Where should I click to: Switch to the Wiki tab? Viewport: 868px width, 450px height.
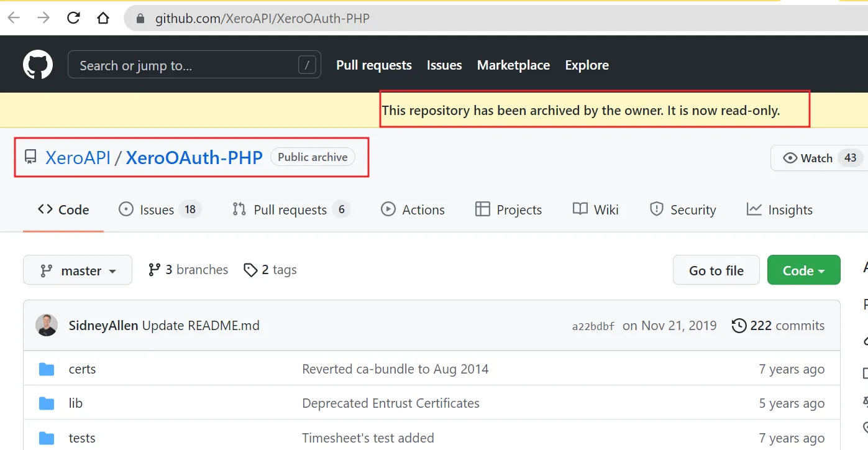click(x=595, y=210)
